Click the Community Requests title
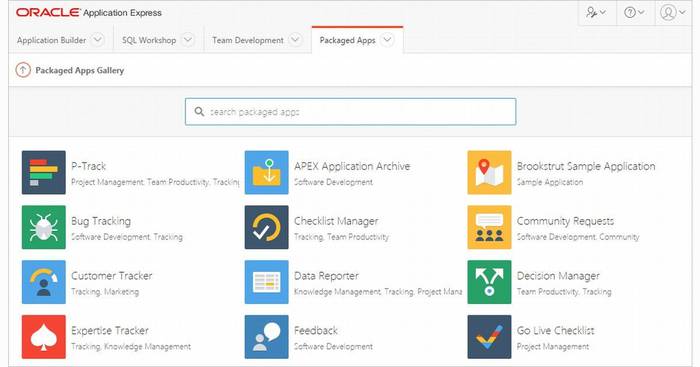Image resolution: width=700 pixels, height=367 pixels. pos(565,221)
